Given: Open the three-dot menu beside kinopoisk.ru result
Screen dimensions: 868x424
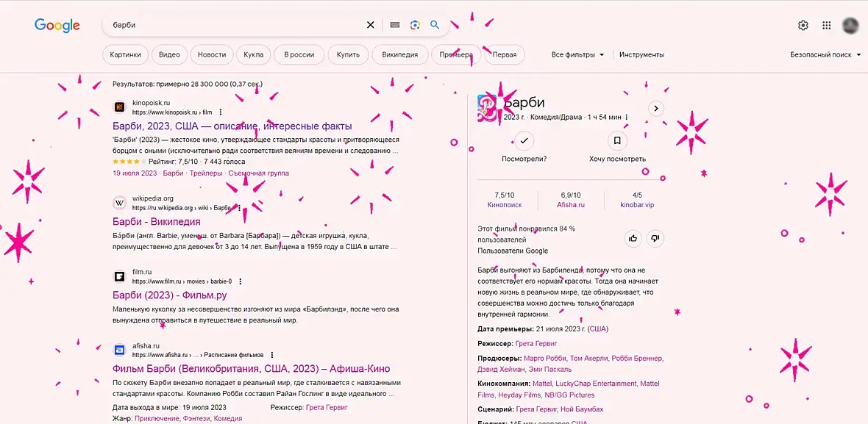Looking at the screenshot, I should [x=221, y=112].
